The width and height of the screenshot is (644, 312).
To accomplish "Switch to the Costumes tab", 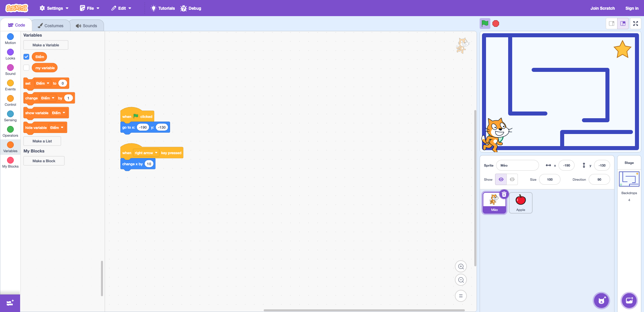I will [51, 26].
